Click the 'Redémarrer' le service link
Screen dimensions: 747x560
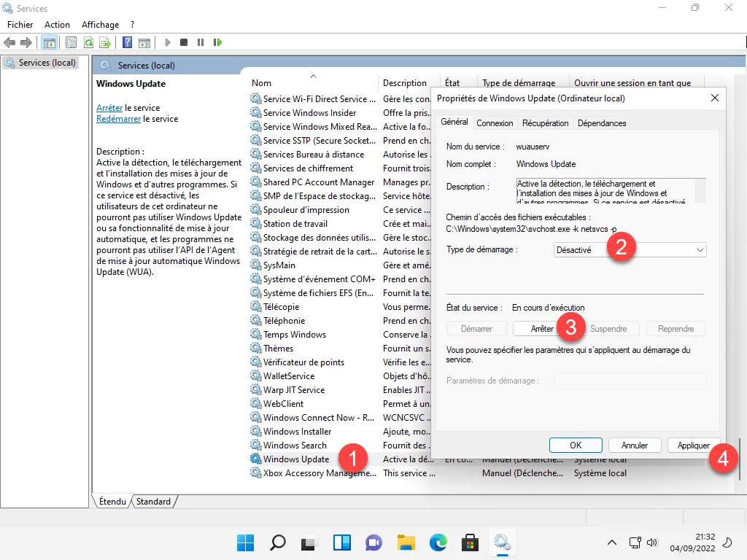point(118,119)
